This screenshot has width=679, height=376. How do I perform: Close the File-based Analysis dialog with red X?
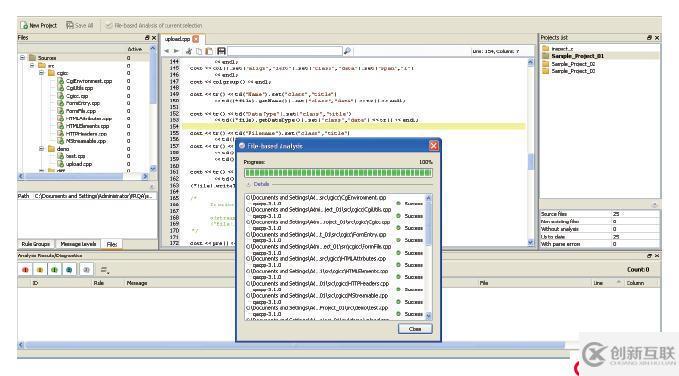[433, 146]
